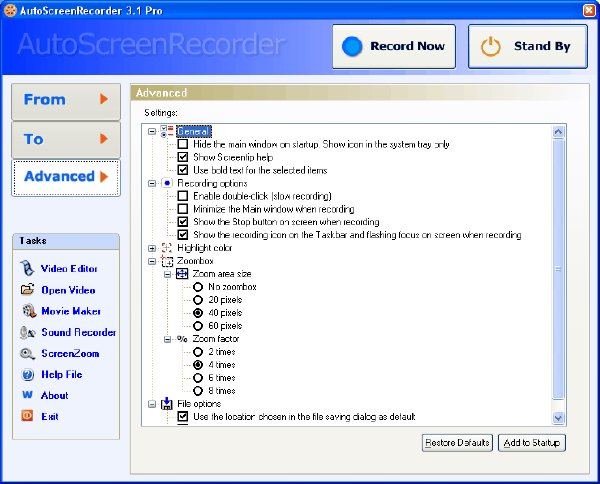Open the From section tab
The height and width of the screenshot is (484, 600).
pos(66,101)
